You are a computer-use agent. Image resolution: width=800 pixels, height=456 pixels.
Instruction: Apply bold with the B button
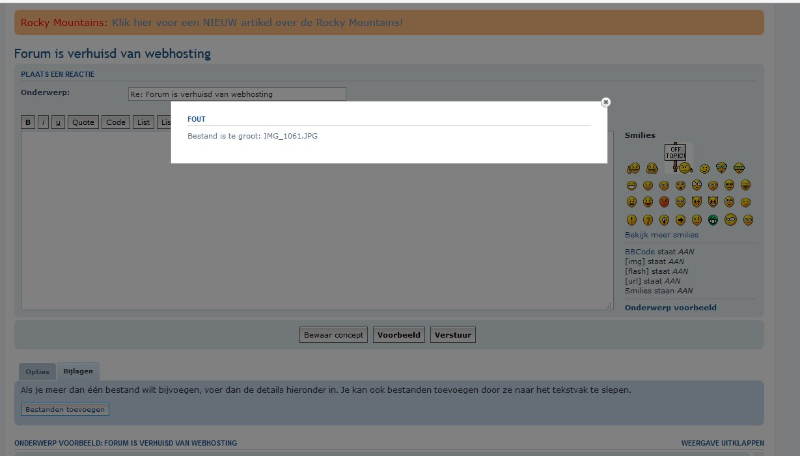point(28,122)
